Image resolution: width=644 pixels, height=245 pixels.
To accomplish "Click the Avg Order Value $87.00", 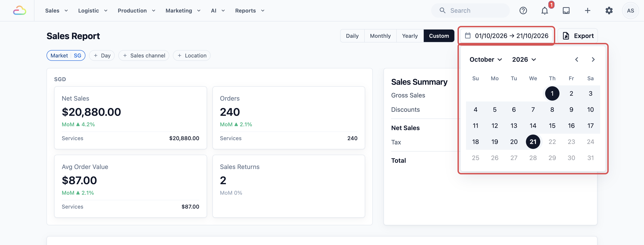I will tap(79, 180).
